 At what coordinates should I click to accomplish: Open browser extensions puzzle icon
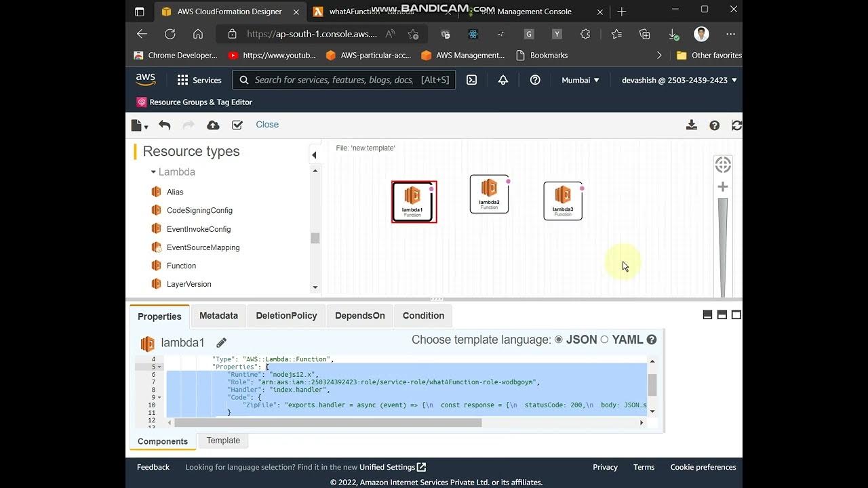tap(586, 34)
